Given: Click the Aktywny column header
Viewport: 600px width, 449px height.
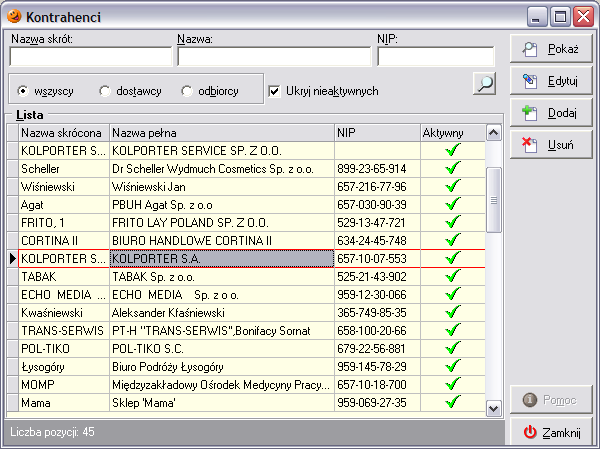Looking at the screenshot, I should (x=453, y=133).
